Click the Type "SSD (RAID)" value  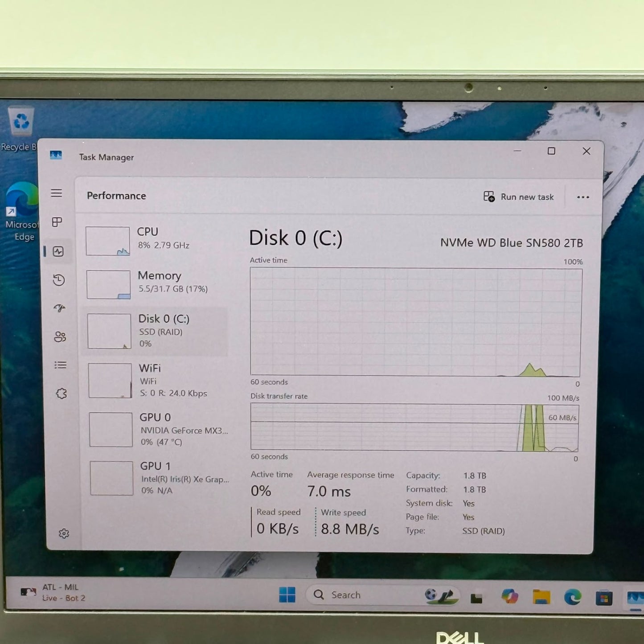click(484, 531)
